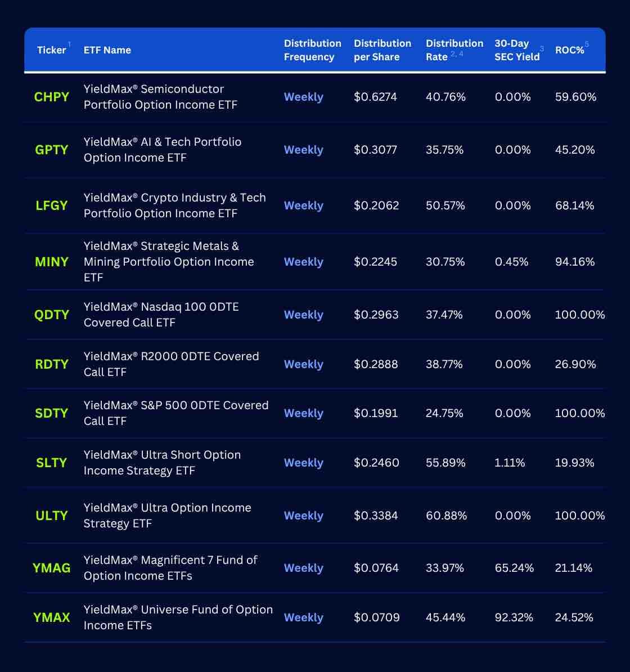The height and width of the screenshot is (672, 630).
Task: Click Weekly frequency for the RDTY row
Action: tap(303, 364)
